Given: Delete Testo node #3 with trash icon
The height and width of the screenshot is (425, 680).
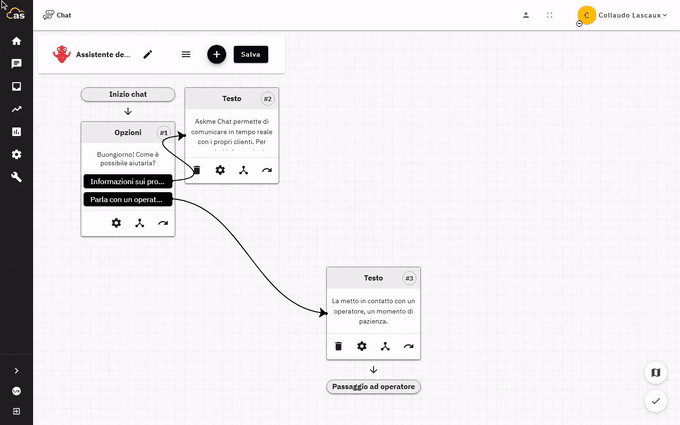Looking at the screenshot, I should 339,346.
